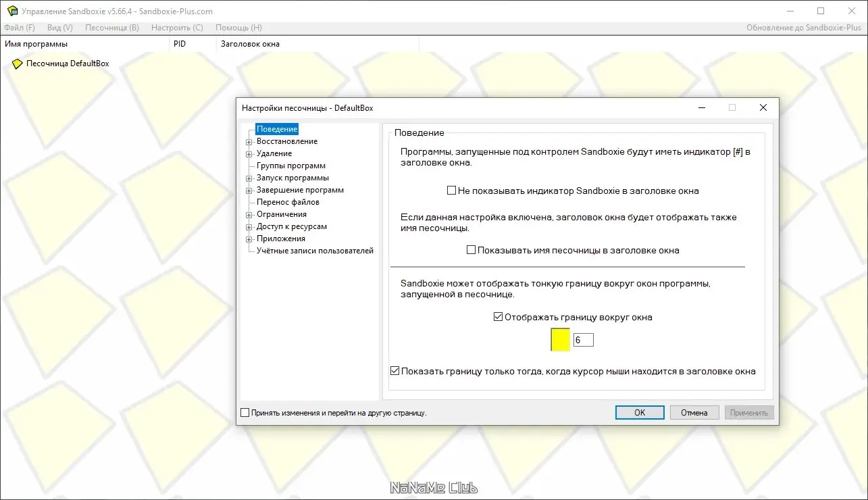Expand the Удаление tree node
The width and height of the screenshot is (868, 500).
pos(249,154)
